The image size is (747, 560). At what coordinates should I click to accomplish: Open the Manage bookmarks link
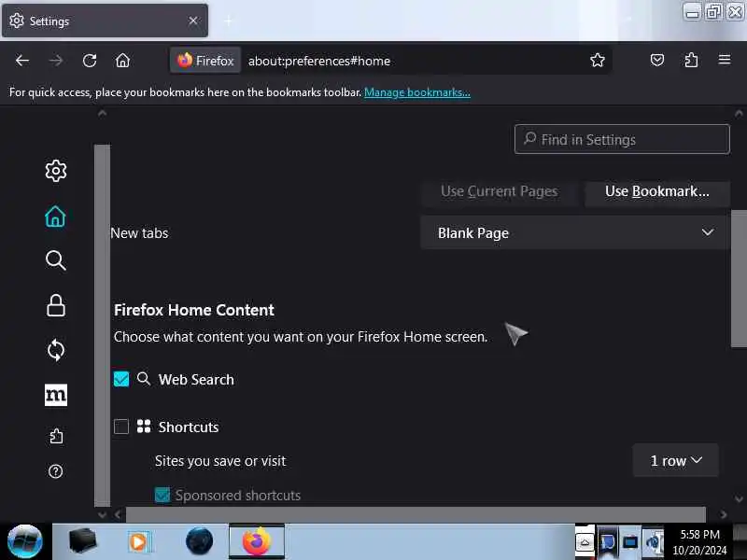(417, 92)
